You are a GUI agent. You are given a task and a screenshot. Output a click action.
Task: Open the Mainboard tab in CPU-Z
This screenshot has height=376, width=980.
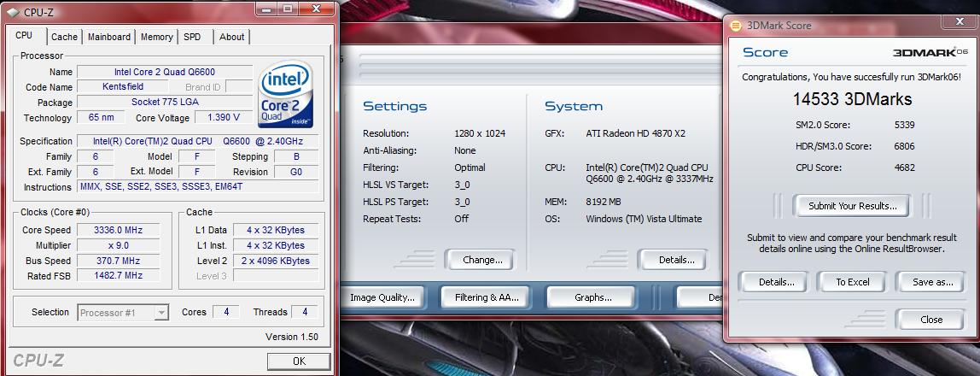[x=109, y=37]
